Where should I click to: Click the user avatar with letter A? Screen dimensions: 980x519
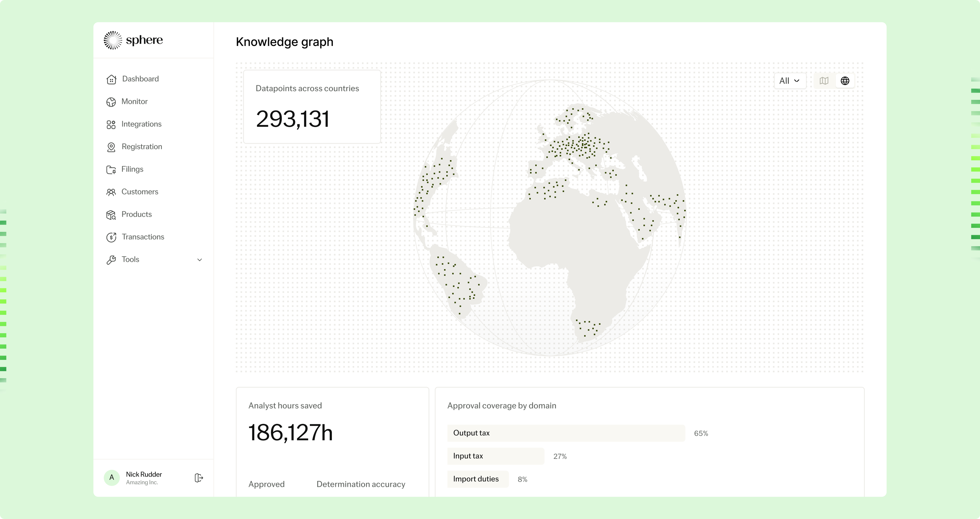[112, 478]
